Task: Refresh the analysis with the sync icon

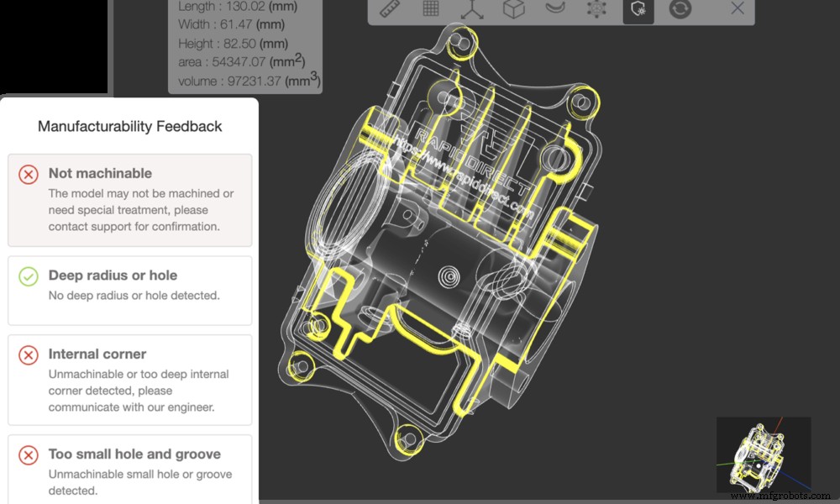Action: tap(680, 10)
